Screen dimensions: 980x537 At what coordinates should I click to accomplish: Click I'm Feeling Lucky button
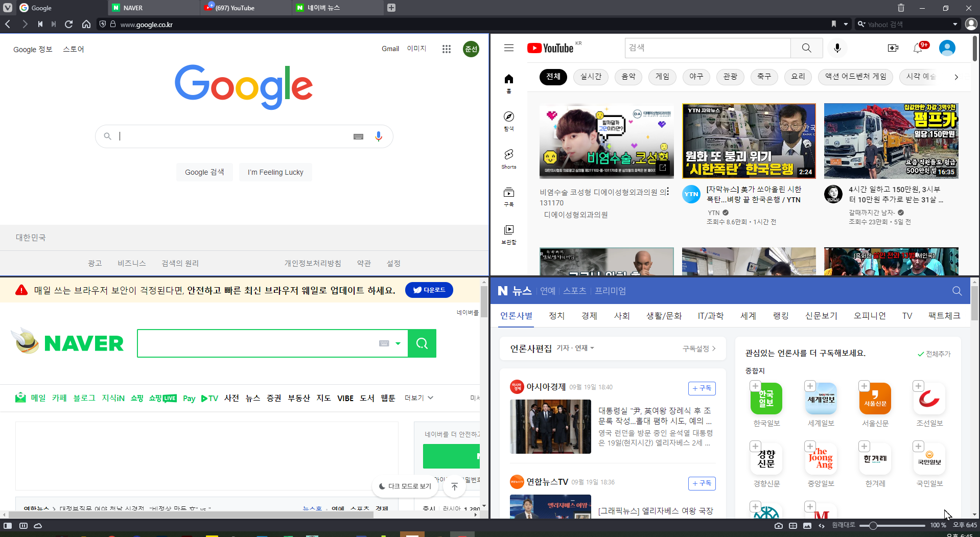pos(275,172)
